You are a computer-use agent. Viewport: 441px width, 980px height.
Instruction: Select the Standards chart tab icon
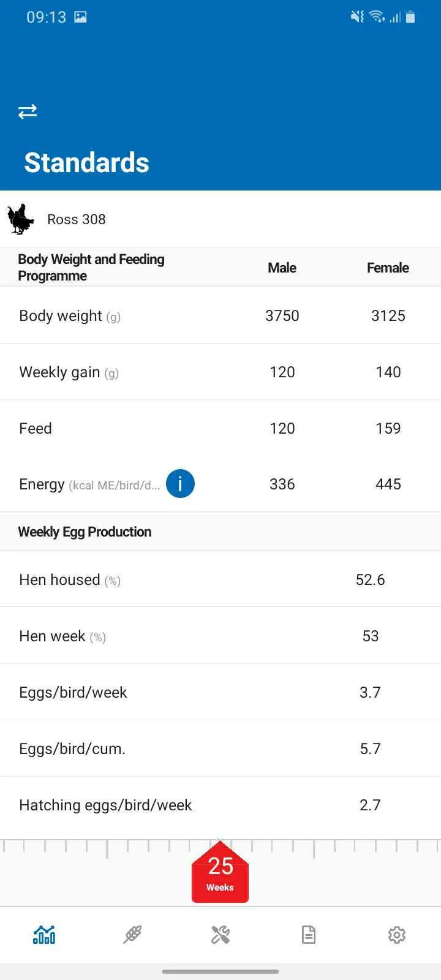pyautogui.click(x=44, y=935)
